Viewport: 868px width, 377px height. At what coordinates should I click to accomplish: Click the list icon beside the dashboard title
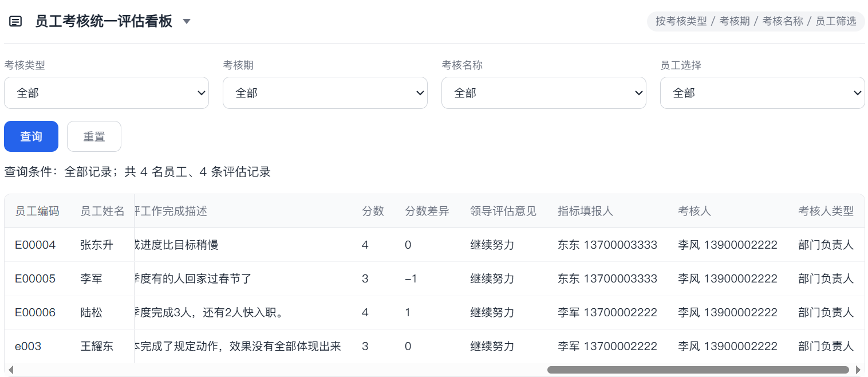click(15, 22)
